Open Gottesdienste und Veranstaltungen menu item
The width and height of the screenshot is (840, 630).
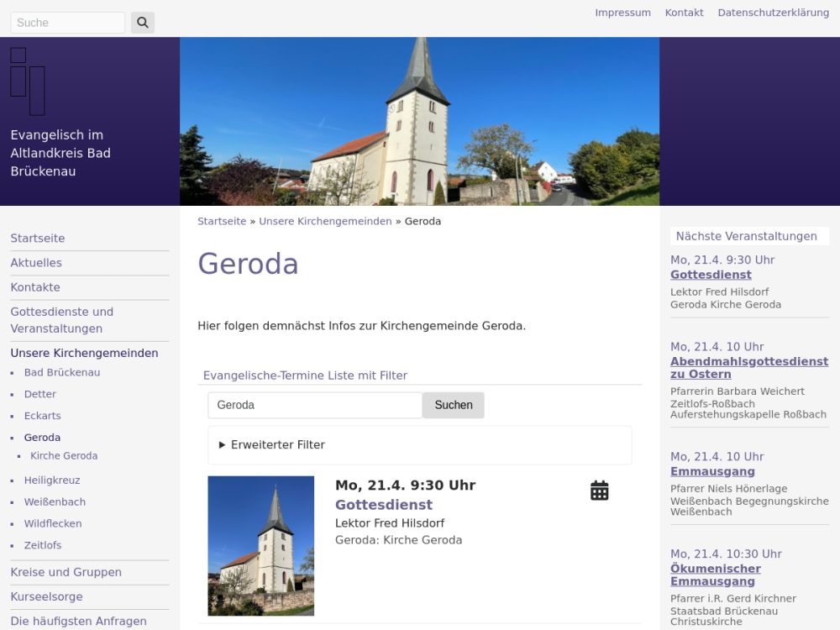click(x=61, y=320)
